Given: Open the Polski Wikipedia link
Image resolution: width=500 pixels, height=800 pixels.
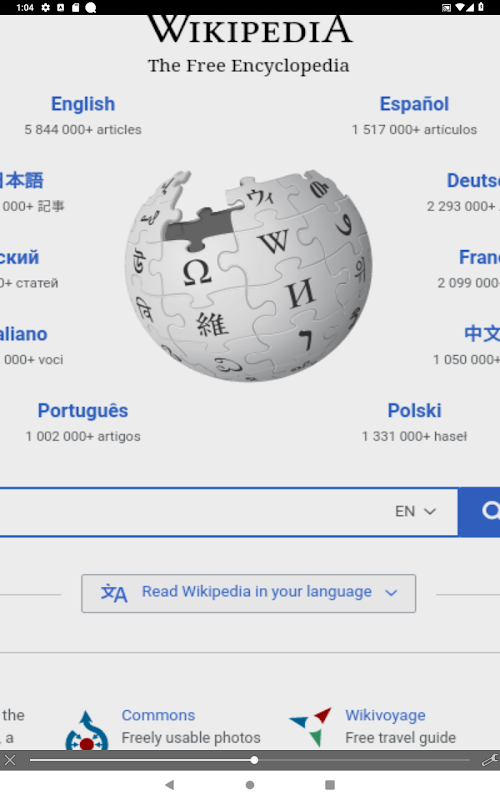Looking at the screenshot, I should pyautogui.click(x=414, y=411).
